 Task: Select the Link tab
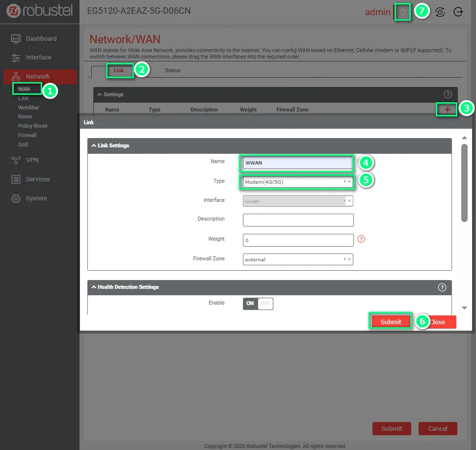click(x=119, y=70)
